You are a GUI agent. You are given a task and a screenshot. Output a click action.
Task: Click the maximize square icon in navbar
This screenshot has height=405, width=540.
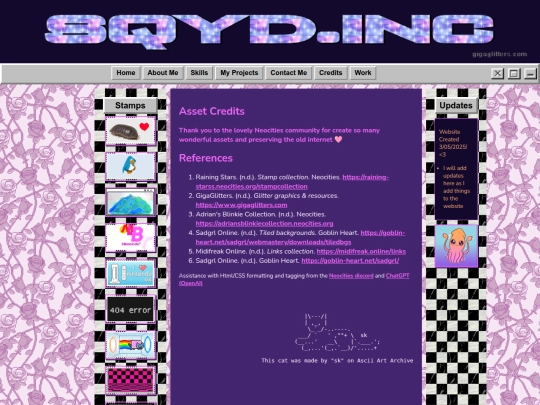[x=514, y=73]
